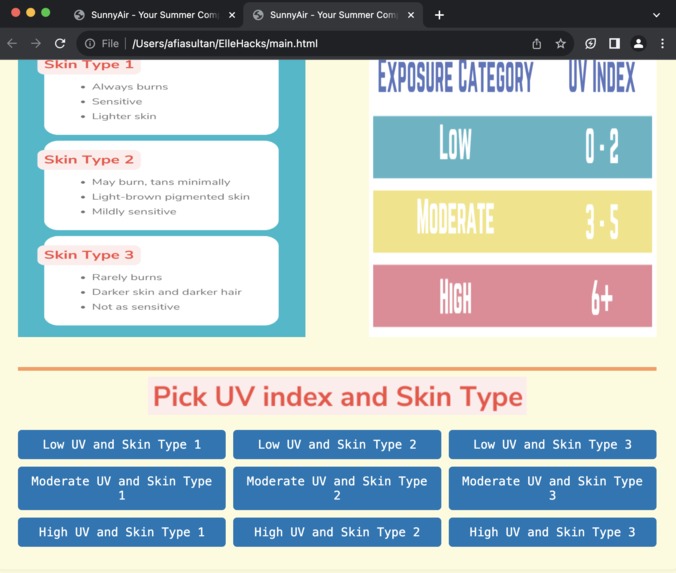Open the profile avatar icon
This screenshot has width=676, height=573.
pyautogui.click(x=638, y=44)
